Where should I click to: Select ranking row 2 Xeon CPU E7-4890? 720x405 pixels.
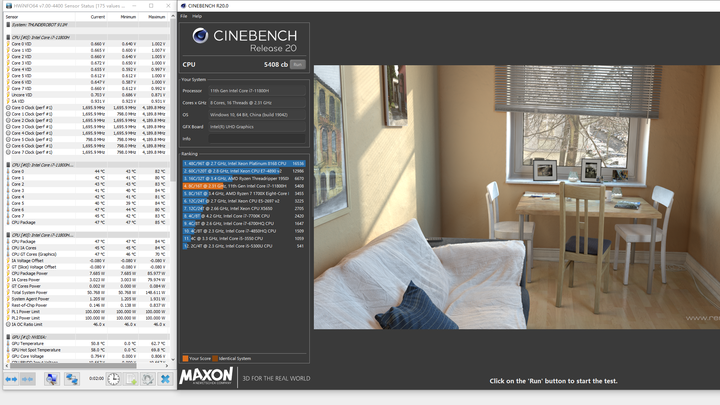point(244,171)
